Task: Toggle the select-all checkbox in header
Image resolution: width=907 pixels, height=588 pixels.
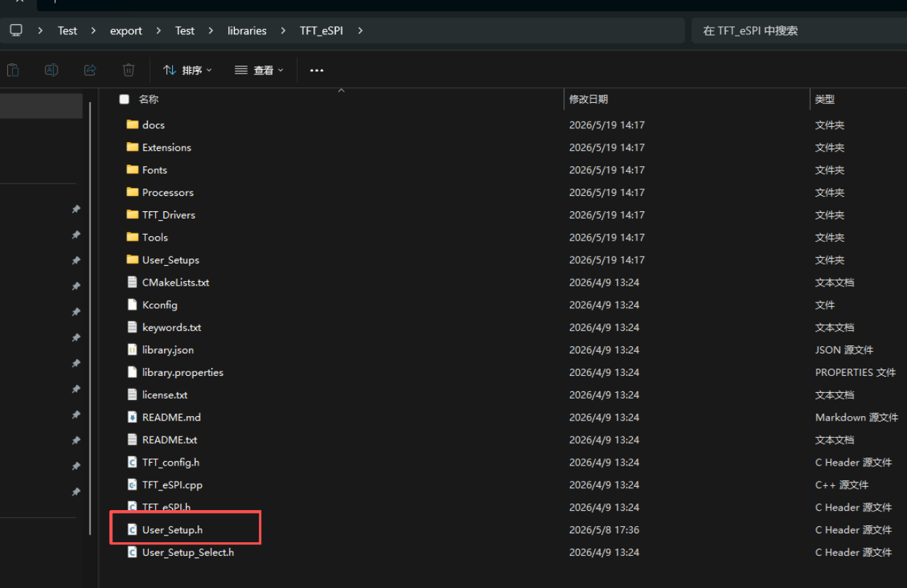Action: pyautogui.click(x=125, y=99)
